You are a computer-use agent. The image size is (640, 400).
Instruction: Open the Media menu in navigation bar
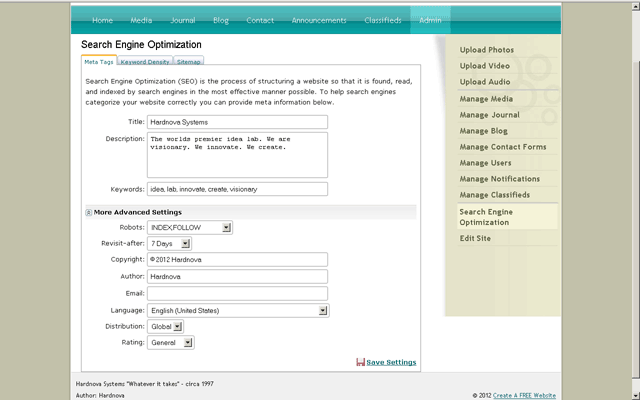pos(142,20)
